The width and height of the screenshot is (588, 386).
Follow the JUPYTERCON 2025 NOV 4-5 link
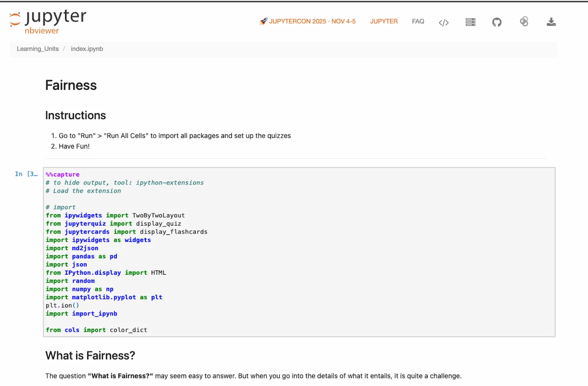pyautogui.click(x=311, y=21)
